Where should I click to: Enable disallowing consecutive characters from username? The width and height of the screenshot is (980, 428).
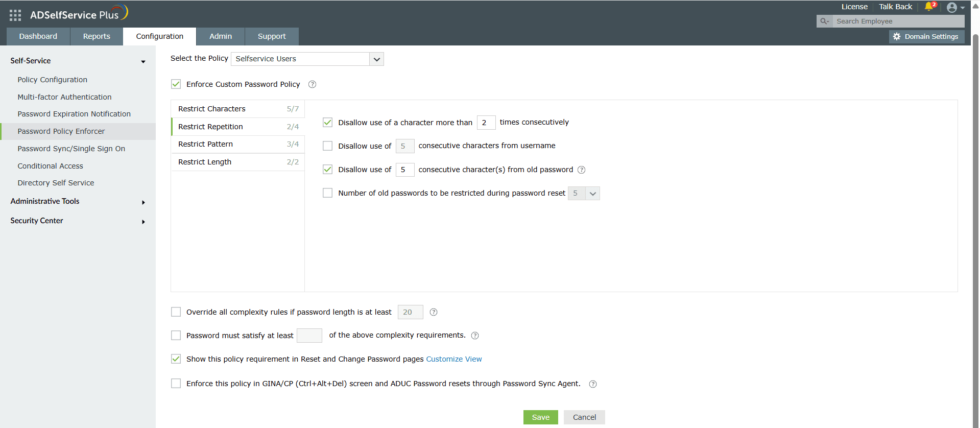pyautogui.click(x=328, y=146)
